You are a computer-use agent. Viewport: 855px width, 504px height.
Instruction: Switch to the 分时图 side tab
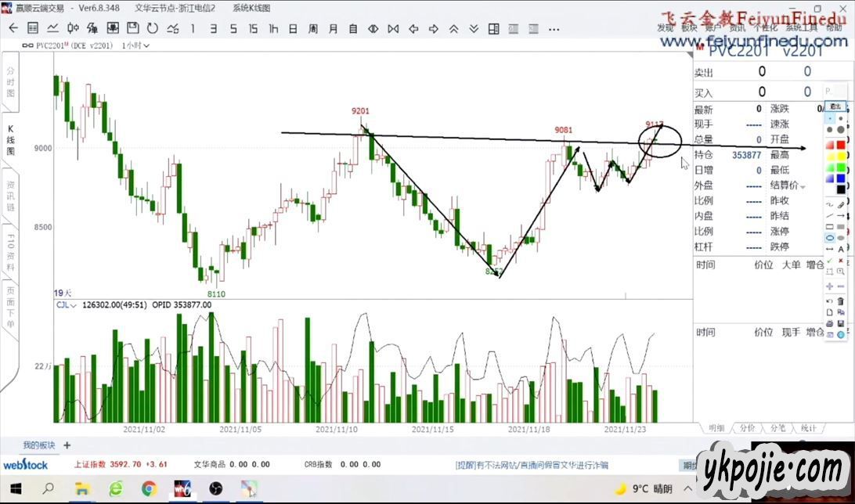tap(11, 82)
